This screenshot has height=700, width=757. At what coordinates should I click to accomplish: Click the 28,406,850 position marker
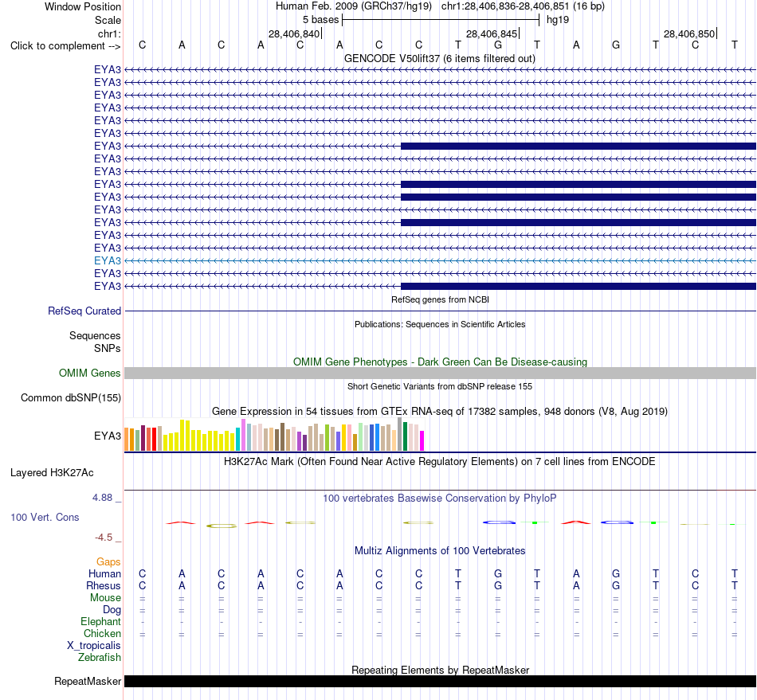click(x=689, y=33)
